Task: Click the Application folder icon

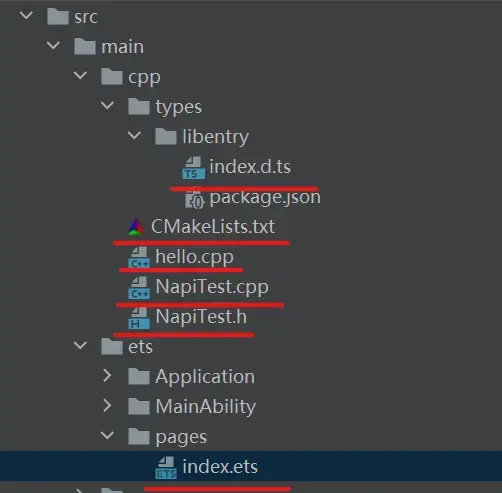Action: tap(139, 377)
